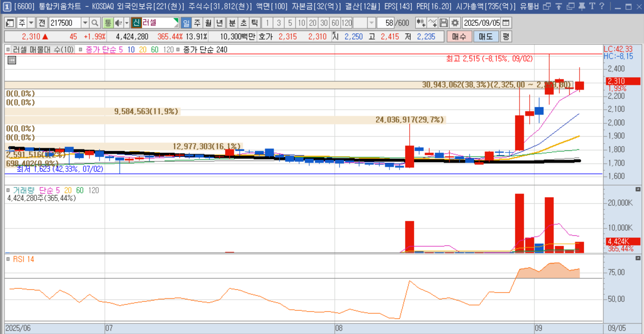
Task: Open help question mark icon
Action: [x=602, y=6]
